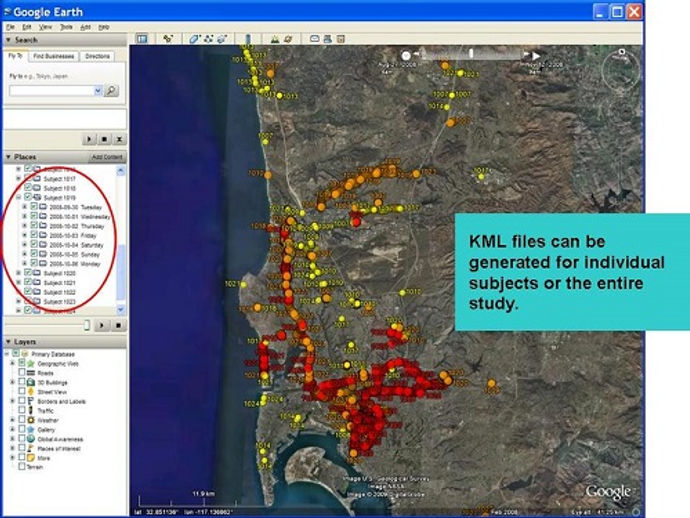Click the Places scrollbar up arrow
The width and height of the screenshot is (690, 518).
tap(121, 171)
